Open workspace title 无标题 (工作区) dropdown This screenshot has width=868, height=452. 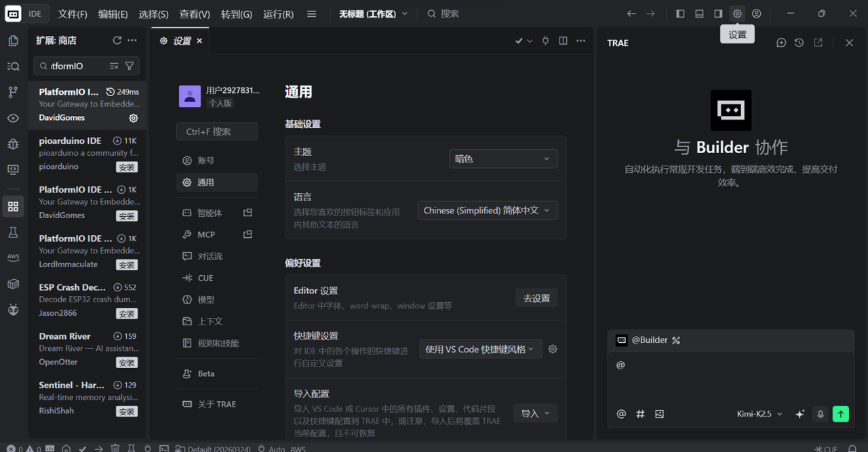click(x=374, y=14)
